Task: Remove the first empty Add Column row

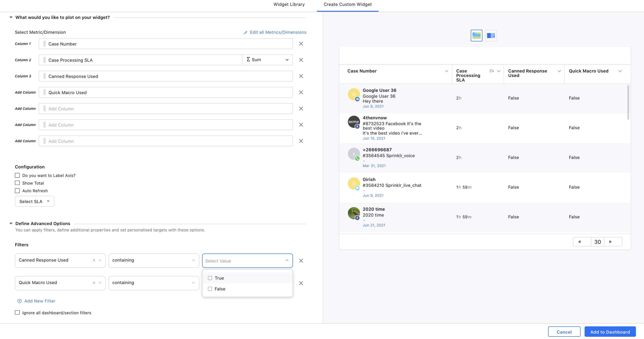Action: point(301,109)
